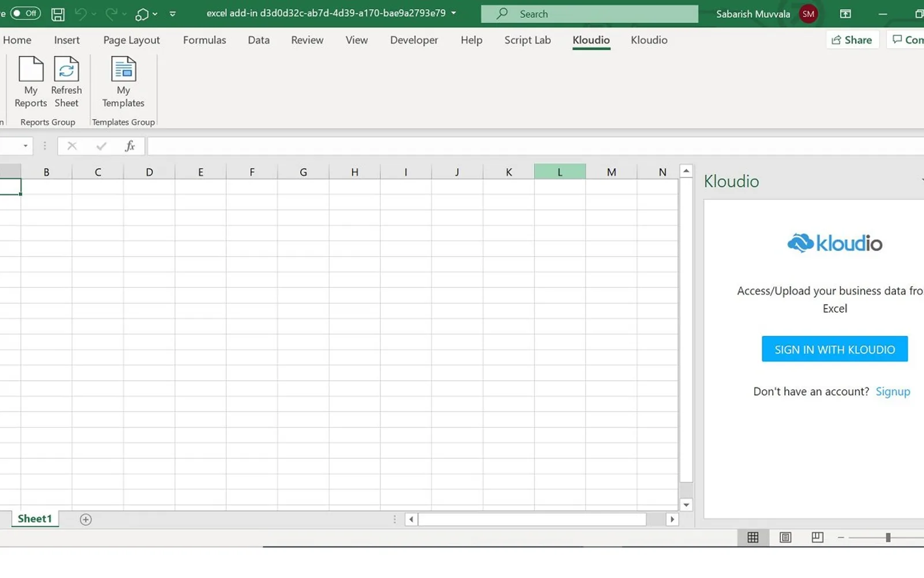Screen dimensions: 924x578
Task: Click the vertical scrollbar down arrow
Action: 686,505
